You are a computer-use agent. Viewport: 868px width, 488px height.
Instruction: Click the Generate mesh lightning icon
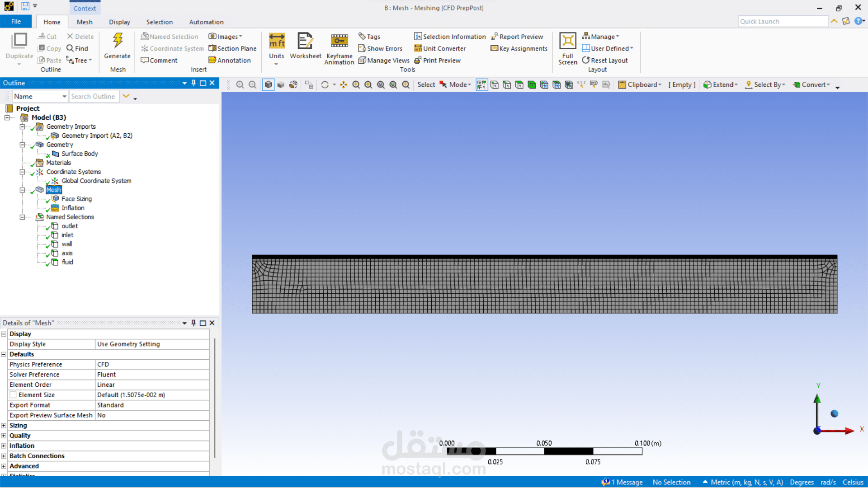click(x=118, y=41)
